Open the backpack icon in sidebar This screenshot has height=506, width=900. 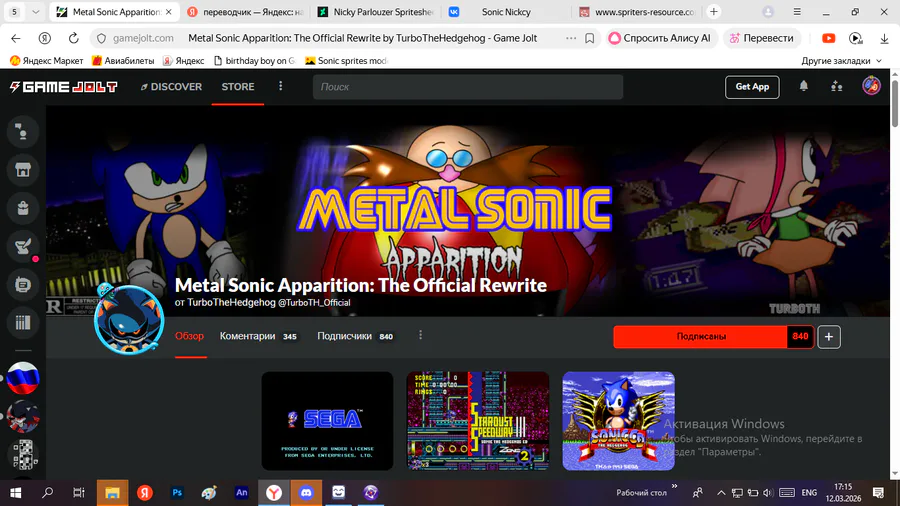(x=23, y=208)
